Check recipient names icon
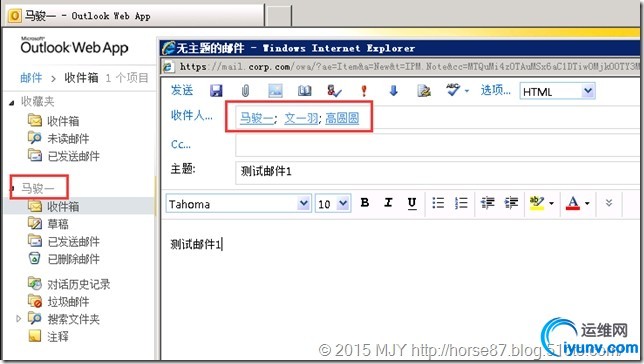The width and height of the screenshot is (644, 364). 334,91
